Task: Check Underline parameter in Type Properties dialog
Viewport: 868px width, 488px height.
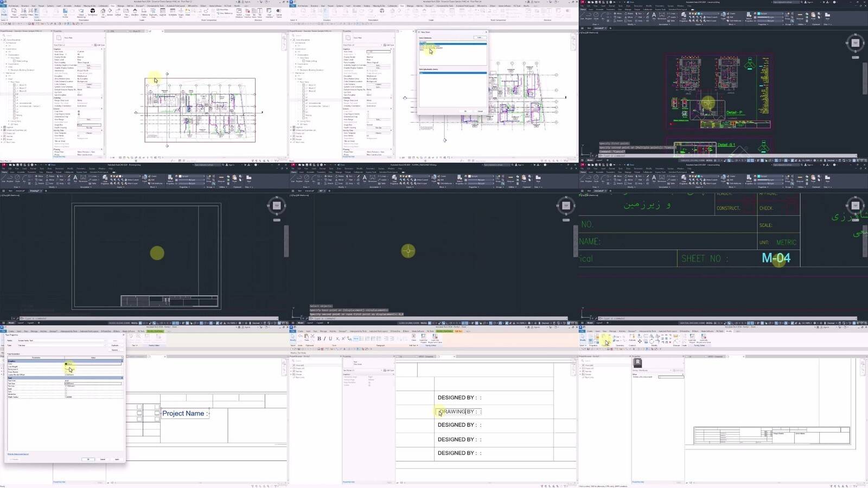Action: pyautogui.click(x=66, y=394)
